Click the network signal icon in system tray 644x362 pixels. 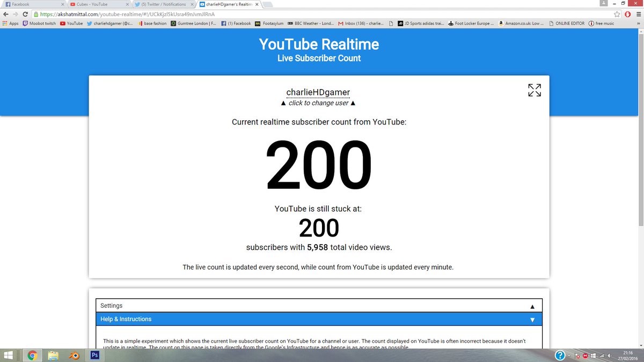pyautogui.click(x=601, y=356)
